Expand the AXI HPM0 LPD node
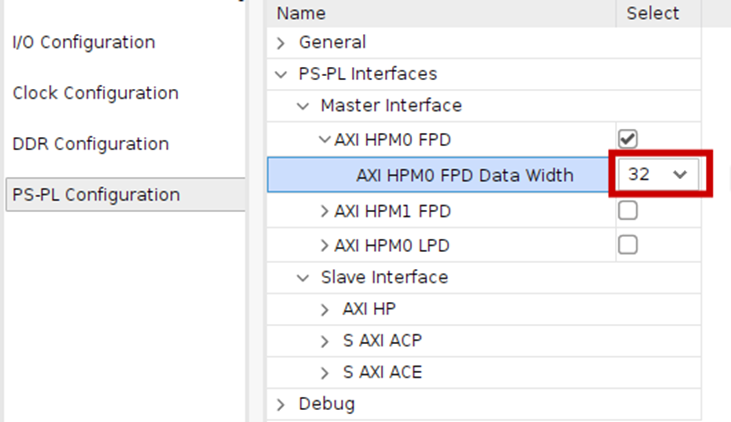Screen dimensions: 731x422 tap(325, 245)
